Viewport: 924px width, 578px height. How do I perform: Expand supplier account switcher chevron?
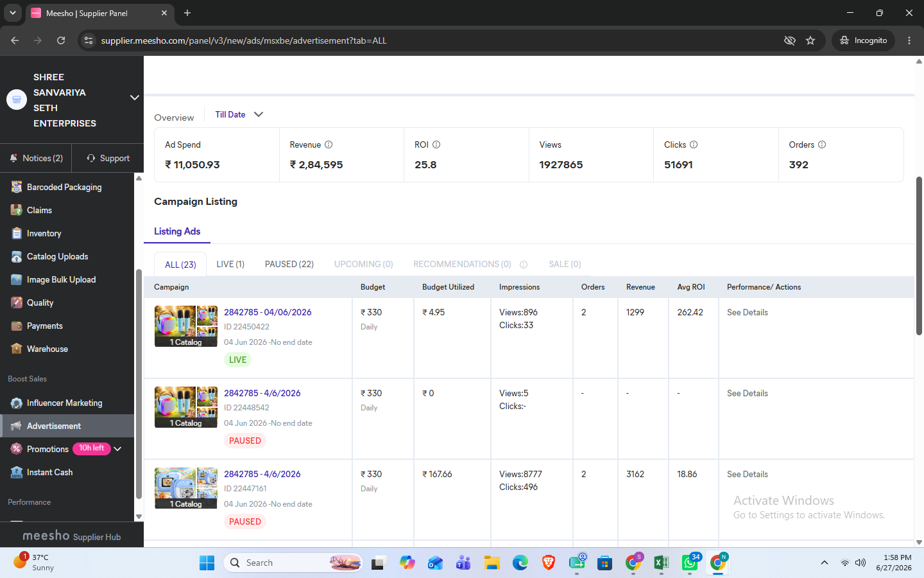pyautogui.click(x=135, y=98)
